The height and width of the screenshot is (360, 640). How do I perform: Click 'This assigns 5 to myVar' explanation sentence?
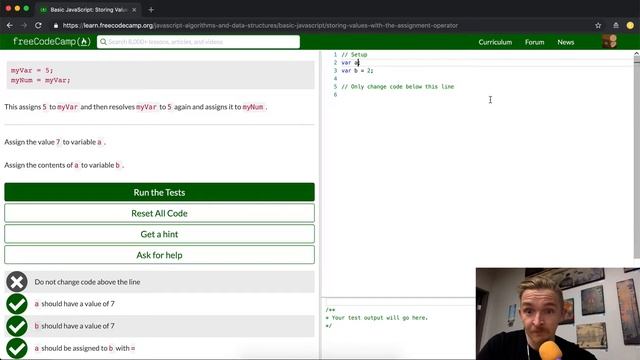coord(136,107)
